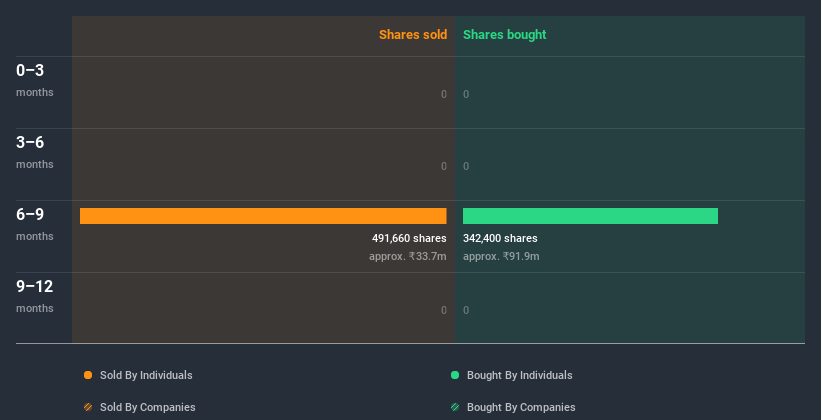Click the Shares bought column header
The width and height of the screenshot is (821, 420).
(505, 35)
